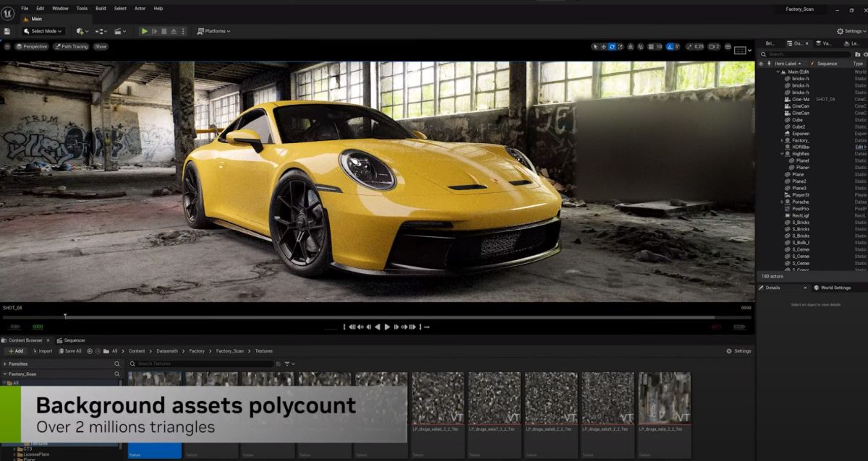Select the LP_druga_sala8 texture thumbnail
868x461 pixels.
pyautogui.click(x=551, y=397)
